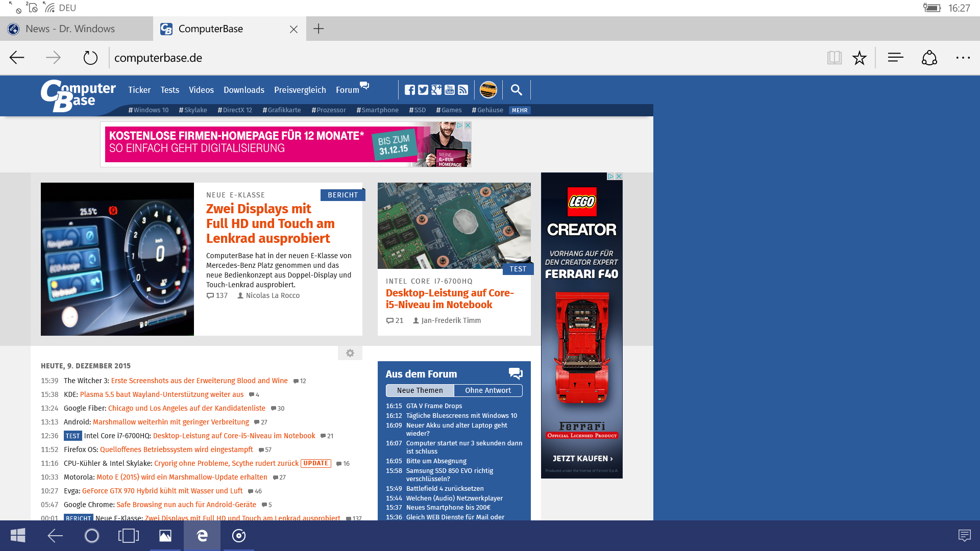
Task: Open the Edge Hub icon
Action: [895, 58]
